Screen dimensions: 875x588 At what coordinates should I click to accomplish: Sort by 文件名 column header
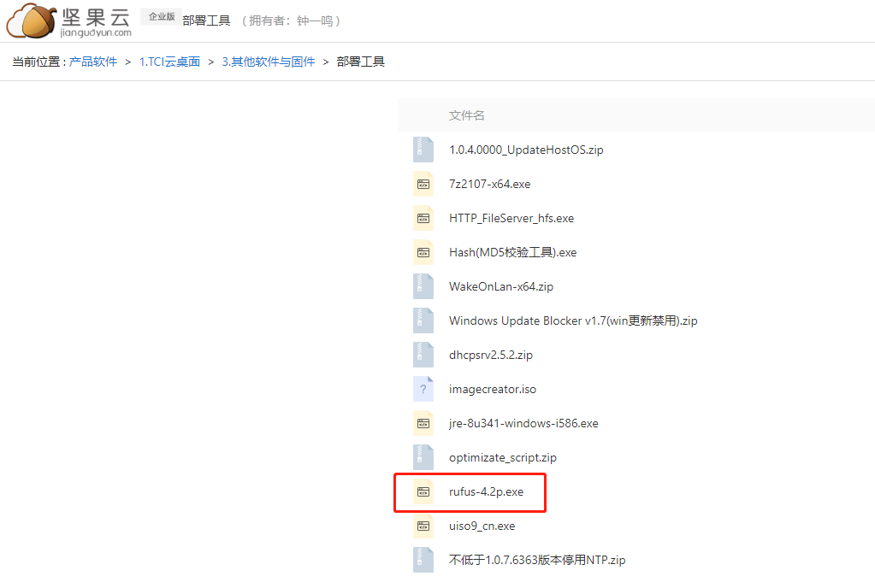click(466, 115)
